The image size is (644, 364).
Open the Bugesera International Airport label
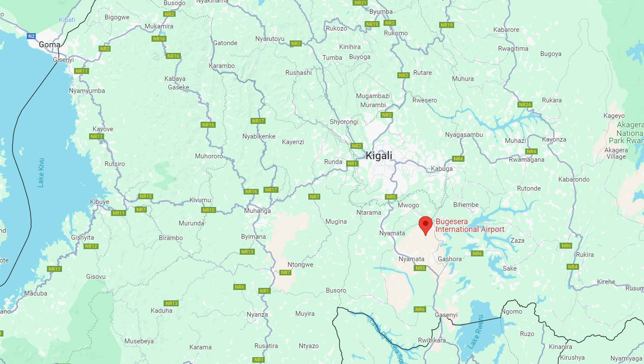pos(470,225)
